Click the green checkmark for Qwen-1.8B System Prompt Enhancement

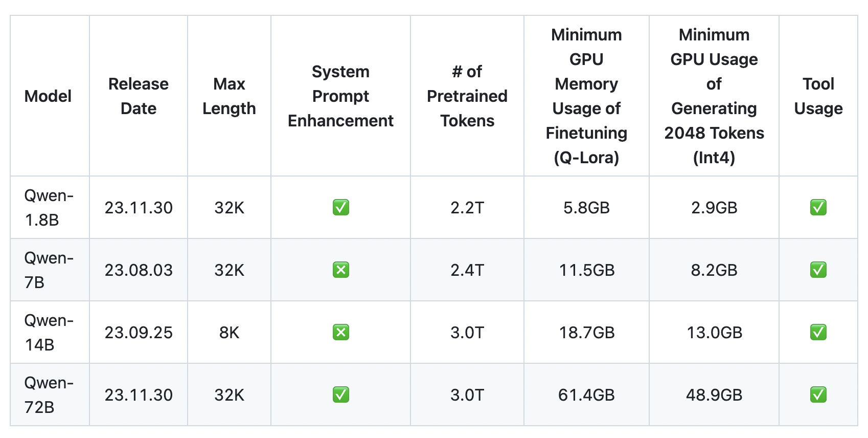pyautogui.click(x=341, y=208)
